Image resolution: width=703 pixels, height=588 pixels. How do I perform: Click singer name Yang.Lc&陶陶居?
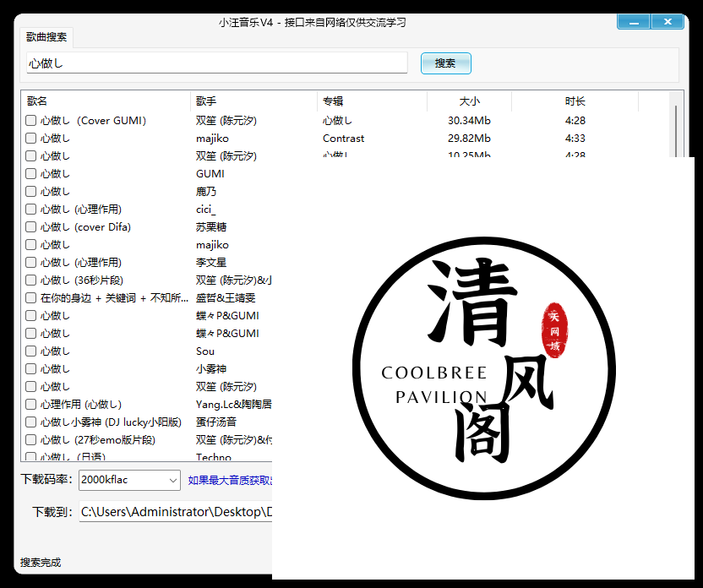233,404
